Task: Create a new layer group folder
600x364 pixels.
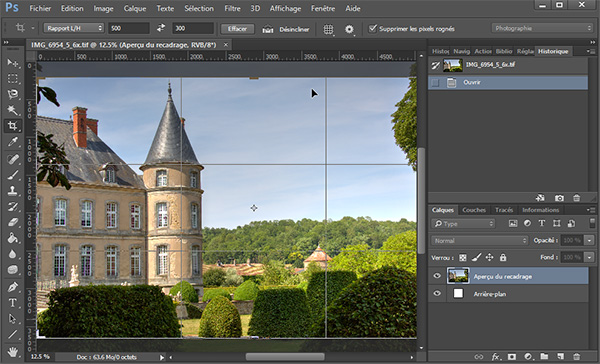Action: click(x=544, y=357)
